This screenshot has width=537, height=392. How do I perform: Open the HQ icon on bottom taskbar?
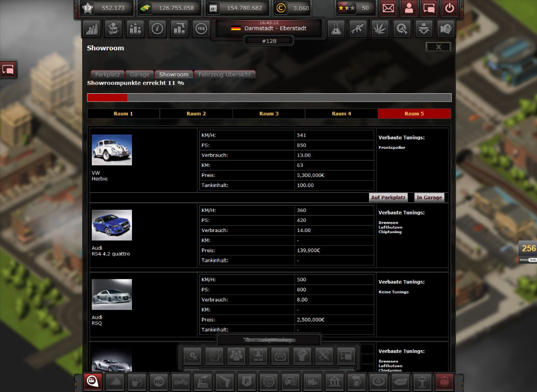(159, 381)
